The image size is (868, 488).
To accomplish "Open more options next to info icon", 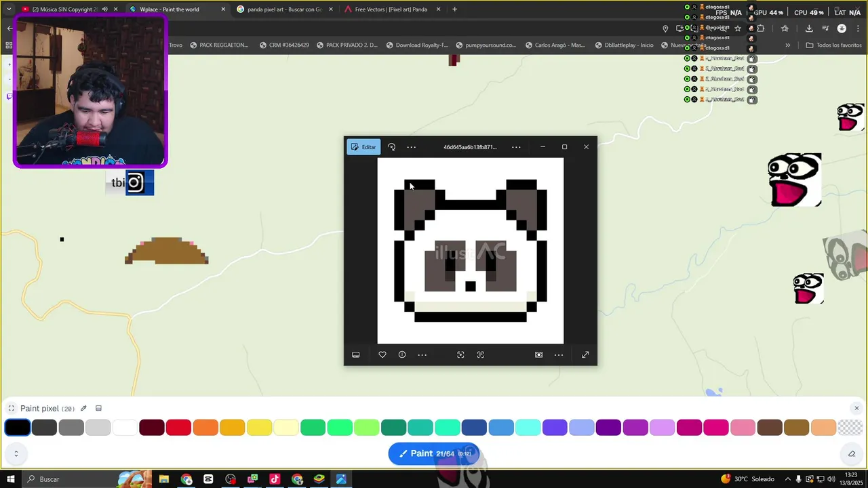I will [x=422, y=354].
